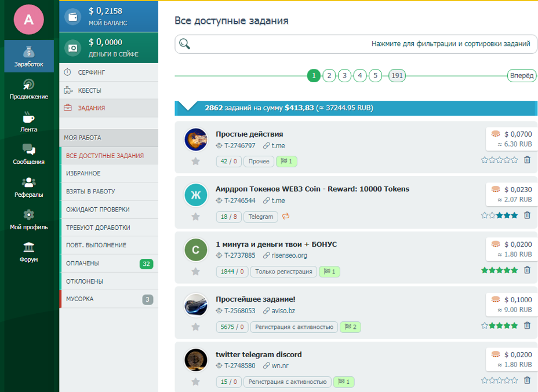
Task: Click the car thumbnail of Простейшее задание!
Action: 196,305
